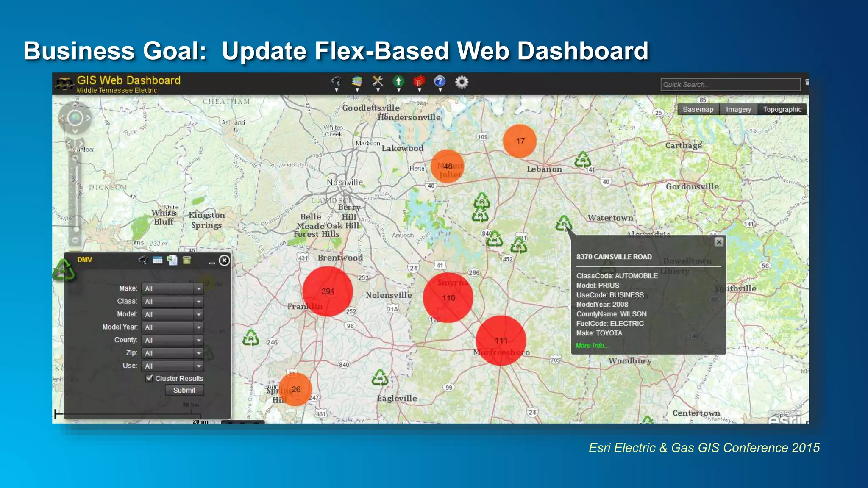Screen dimensions: 868x488
Task: Show results table in DMV panel
Action: pos(158,260)
